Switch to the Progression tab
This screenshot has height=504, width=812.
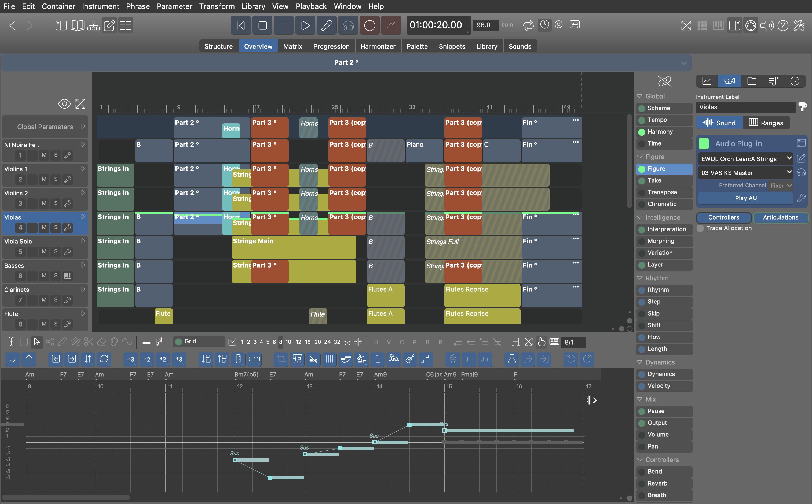click(x=331, y=46)
